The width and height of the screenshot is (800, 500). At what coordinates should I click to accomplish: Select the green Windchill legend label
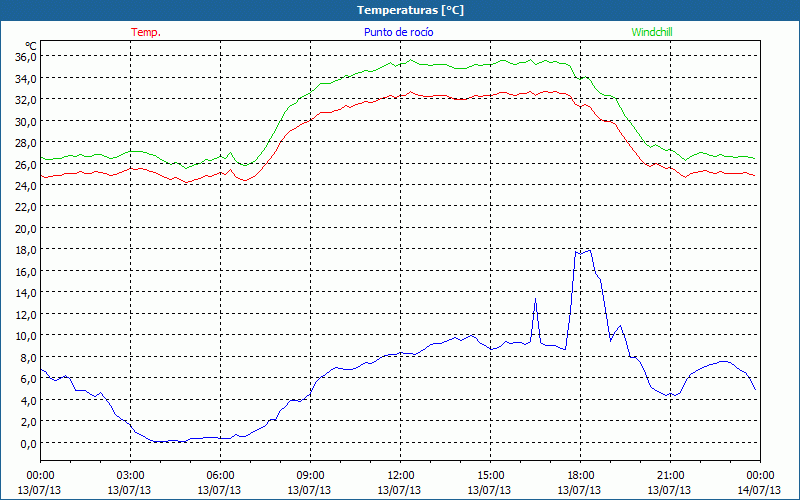click(652, 32)
